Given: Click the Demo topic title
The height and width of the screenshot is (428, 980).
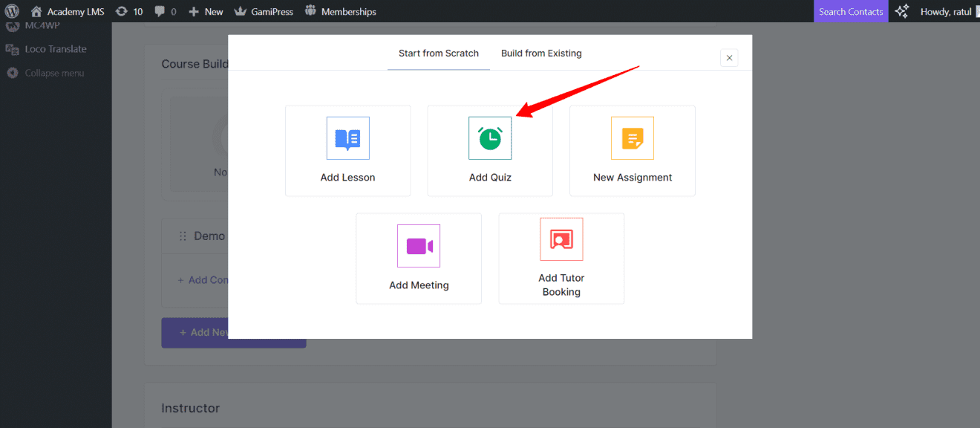Looking at the screenshot, I should 209,236.
